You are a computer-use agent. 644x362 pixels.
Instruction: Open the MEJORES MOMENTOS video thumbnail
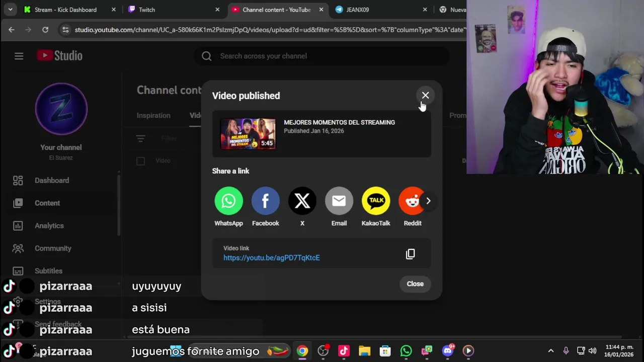click(248, 134)
